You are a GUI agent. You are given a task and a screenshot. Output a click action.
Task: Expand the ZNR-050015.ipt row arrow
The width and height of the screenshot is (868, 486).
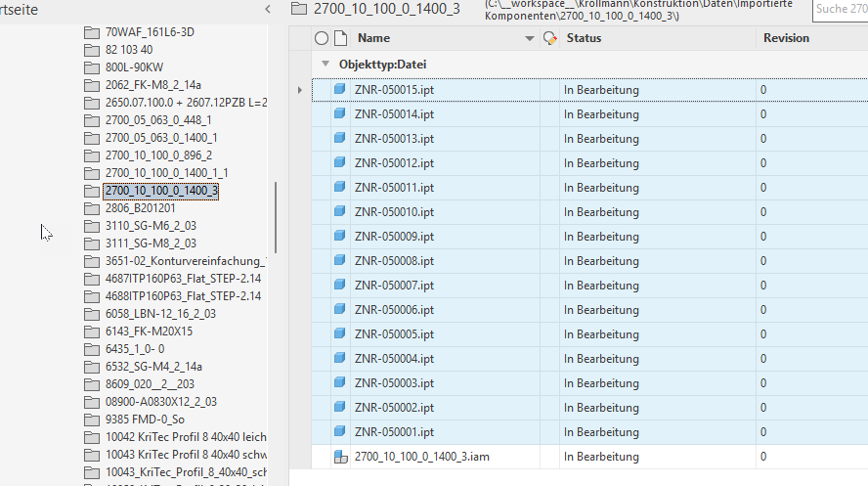(300, 90)
